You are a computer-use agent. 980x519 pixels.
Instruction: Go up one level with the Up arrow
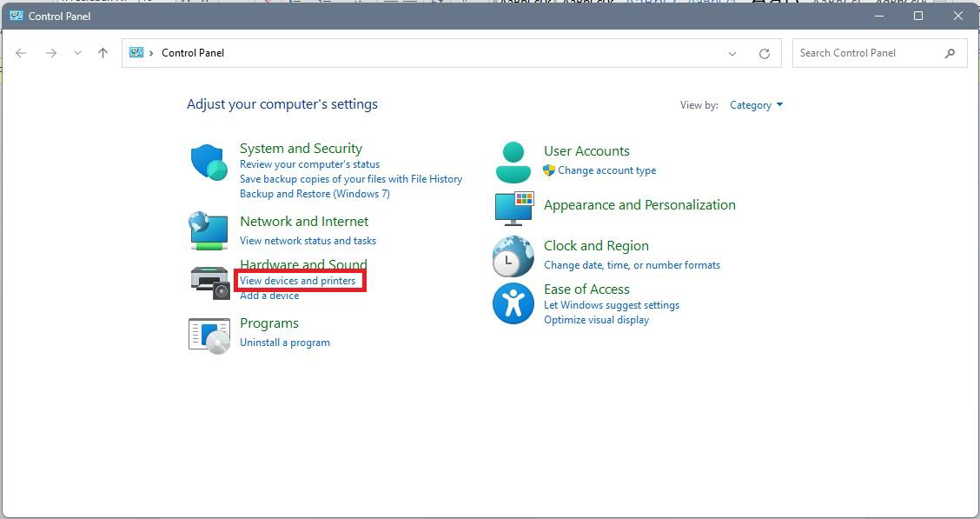click(x=103, y=53)
